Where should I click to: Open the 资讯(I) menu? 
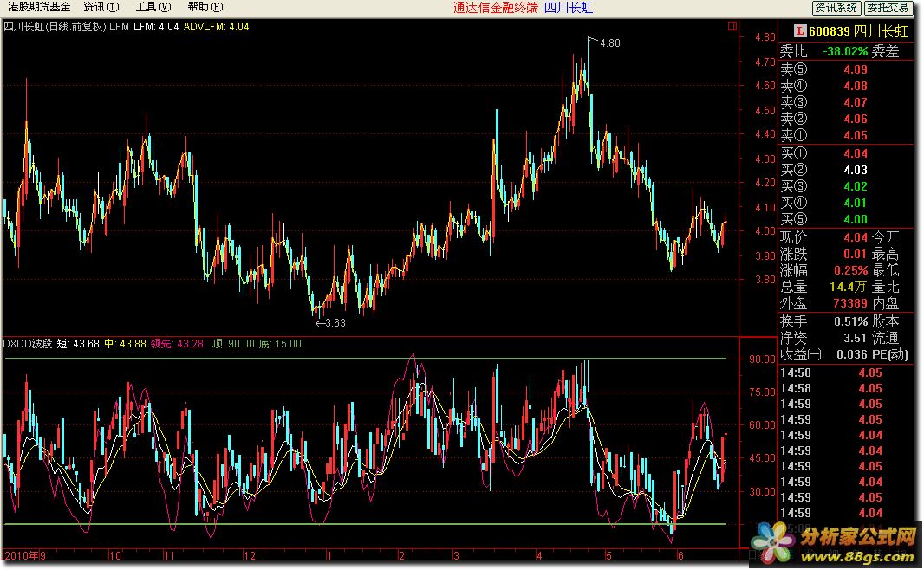point(101,7)
